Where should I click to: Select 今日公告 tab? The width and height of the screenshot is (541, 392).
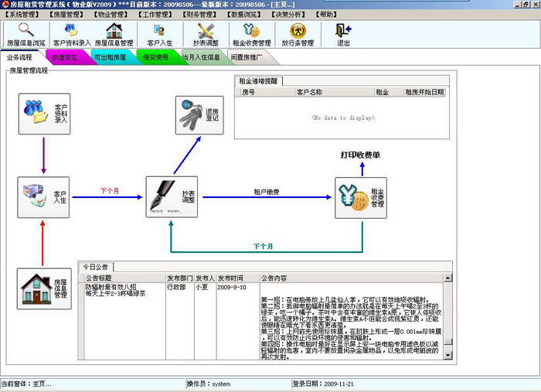point(96,267)
